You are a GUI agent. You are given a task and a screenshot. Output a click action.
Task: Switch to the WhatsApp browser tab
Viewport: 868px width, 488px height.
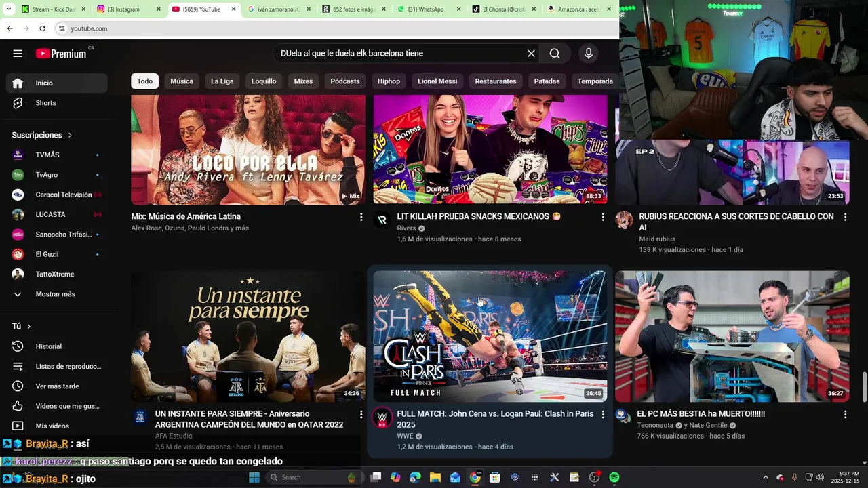(x=428, y=9)
